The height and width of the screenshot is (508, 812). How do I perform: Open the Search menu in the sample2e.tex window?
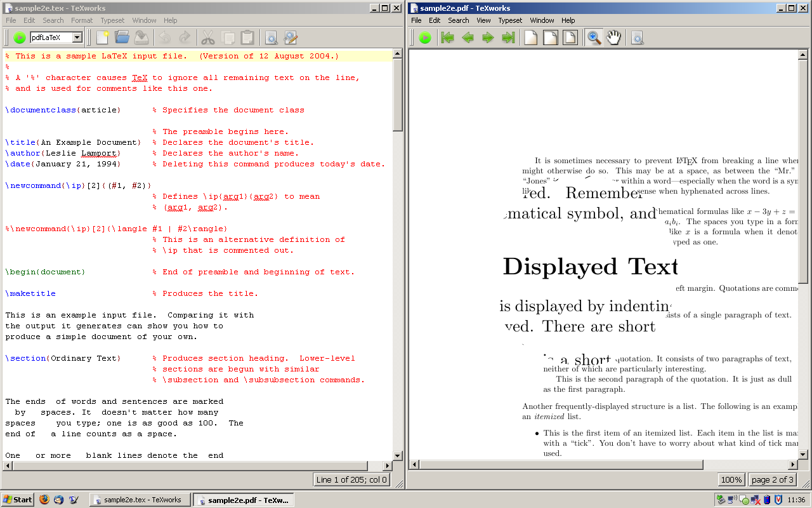[x=53, y=20]
